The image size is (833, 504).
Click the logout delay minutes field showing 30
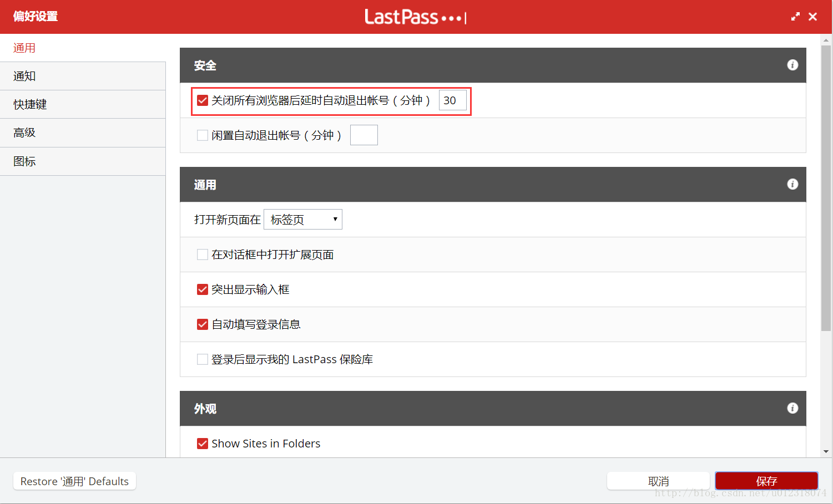[x=453, y=100]
